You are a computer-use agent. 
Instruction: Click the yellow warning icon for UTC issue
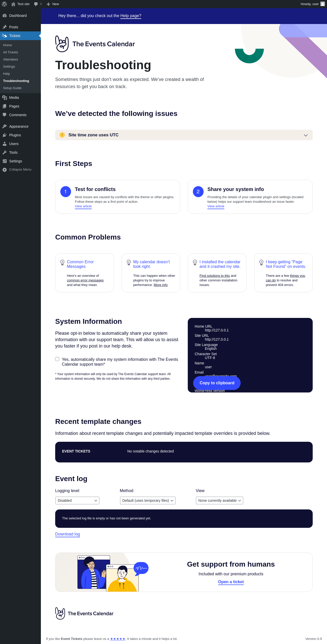[x=62, y=135]
